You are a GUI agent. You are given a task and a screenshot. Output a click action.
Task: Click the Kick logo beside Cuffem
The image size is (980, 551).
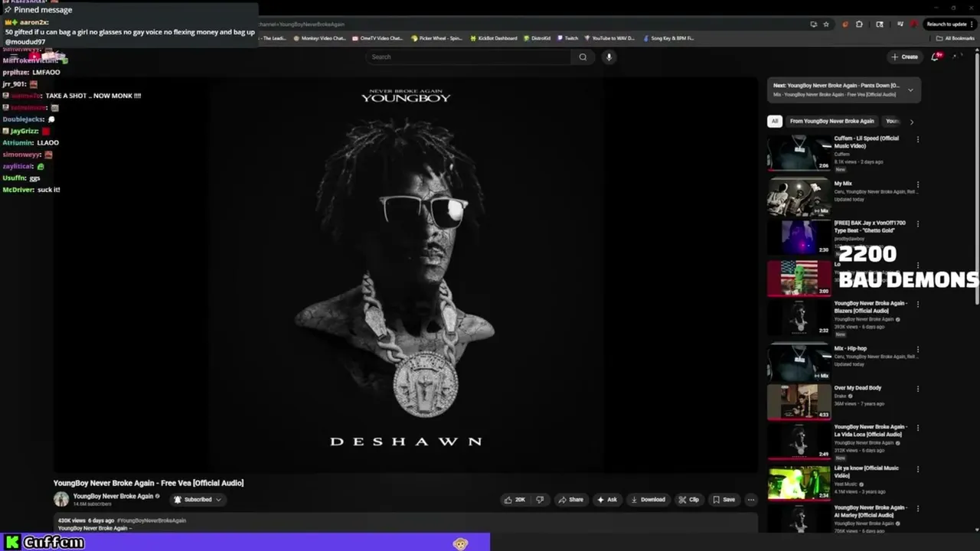[11, 543]
